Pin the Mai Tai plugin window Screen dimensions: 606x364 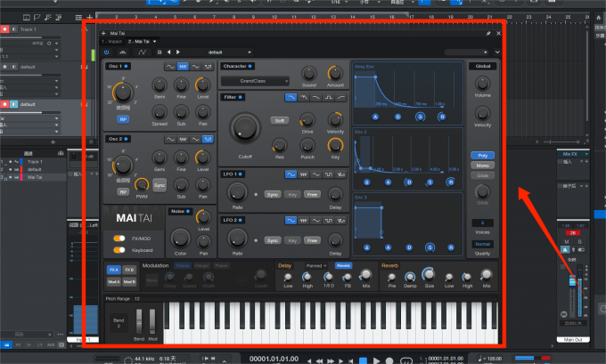[488, 33]
